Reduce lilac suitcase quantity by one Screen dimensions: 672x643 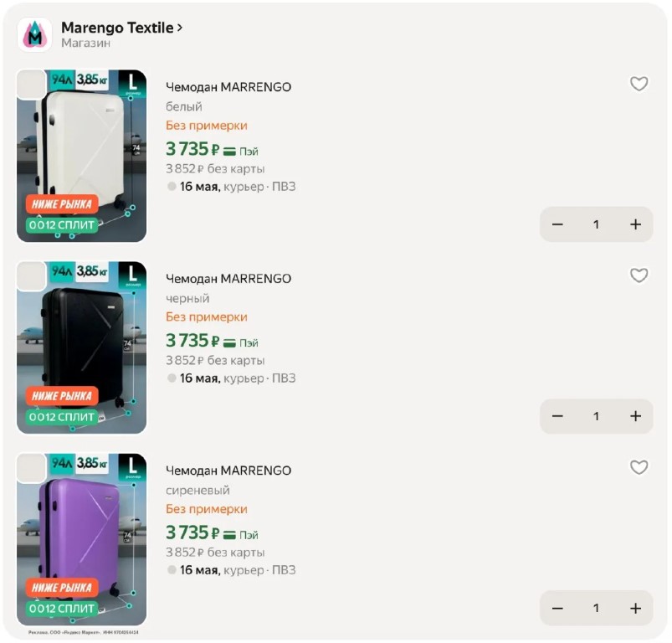pyautogui.click(x=557, y=608)
